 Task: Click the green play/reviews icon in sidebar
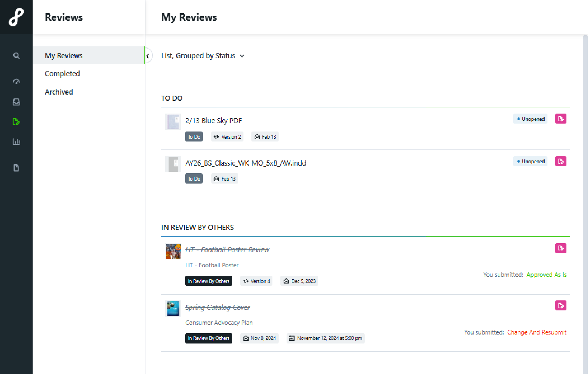[16, 122]
